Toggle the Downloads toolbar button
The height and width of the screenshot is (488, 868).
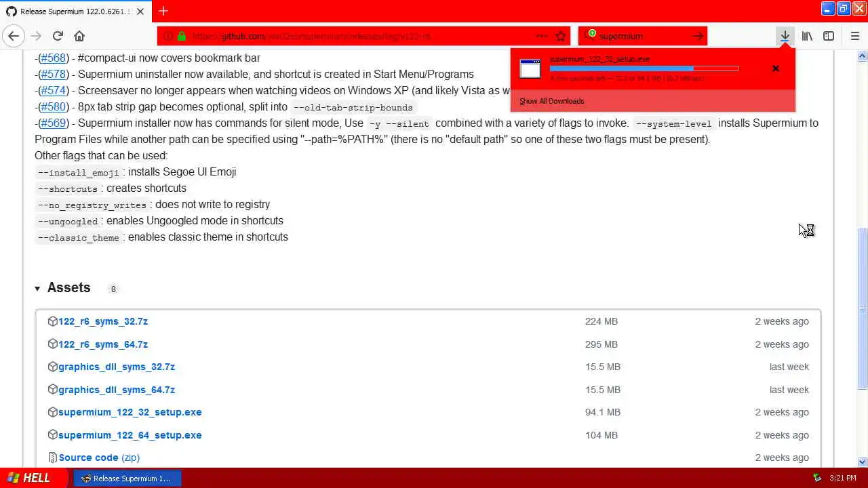[x=785, y=36]
